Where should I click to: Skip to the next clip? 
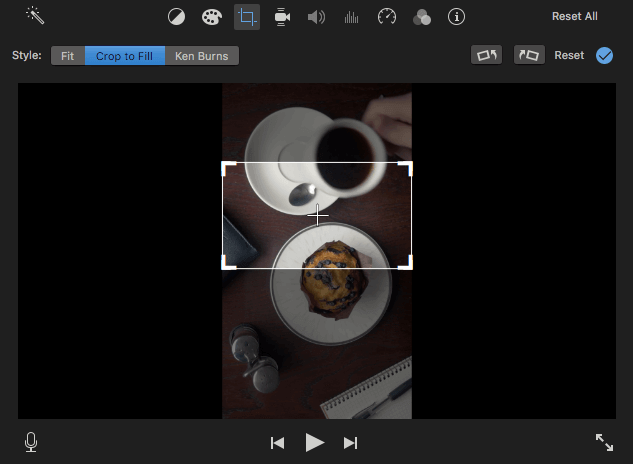click(350, 443)
